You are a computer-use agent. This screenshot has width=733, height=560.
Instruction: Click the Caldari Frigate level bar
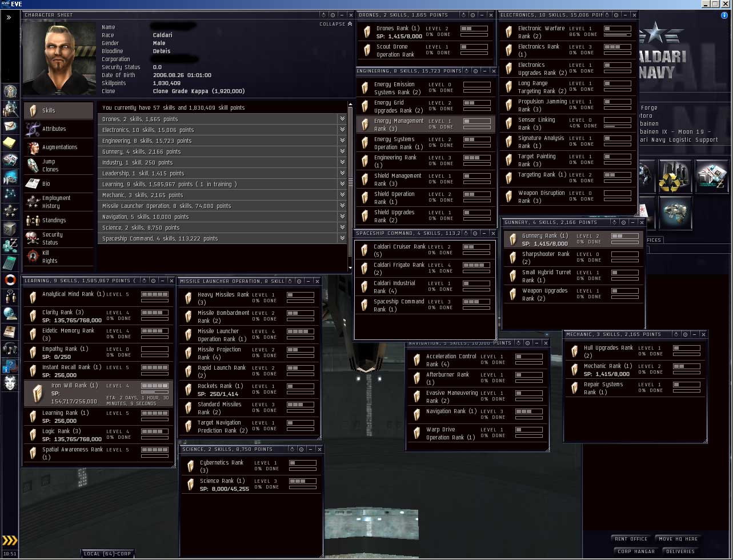point(476,265)
